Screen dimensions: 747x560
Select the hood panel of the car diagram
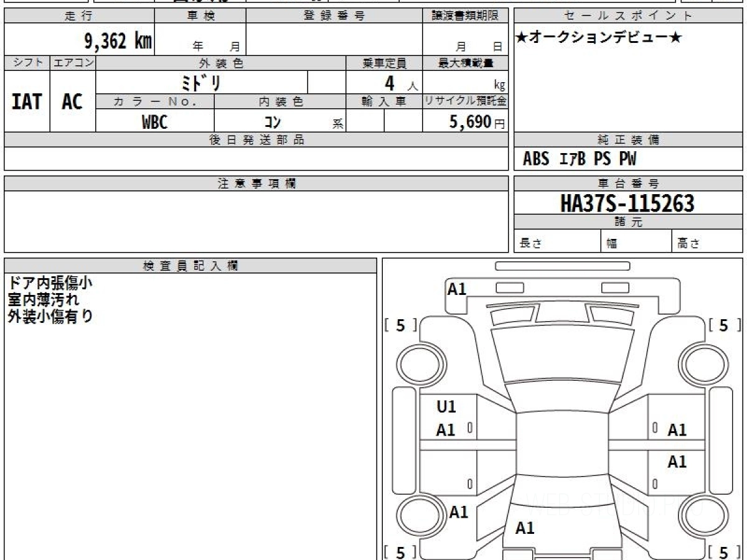[x=563, y=355]
